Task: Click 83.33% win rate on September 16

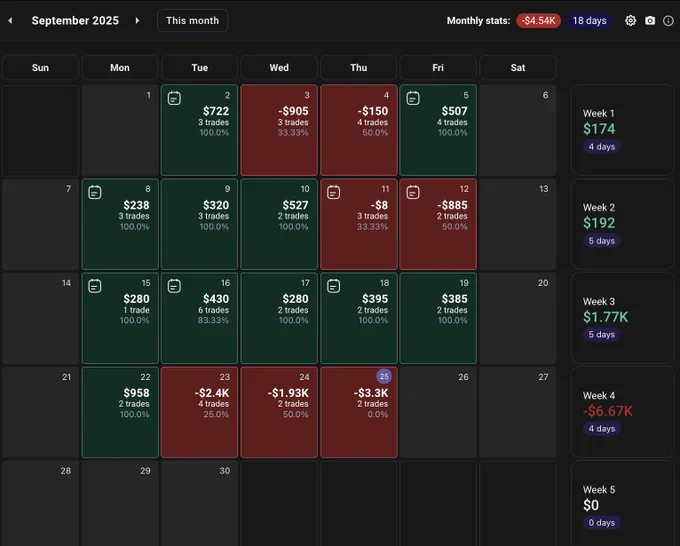Action: (x=213, y=320)
